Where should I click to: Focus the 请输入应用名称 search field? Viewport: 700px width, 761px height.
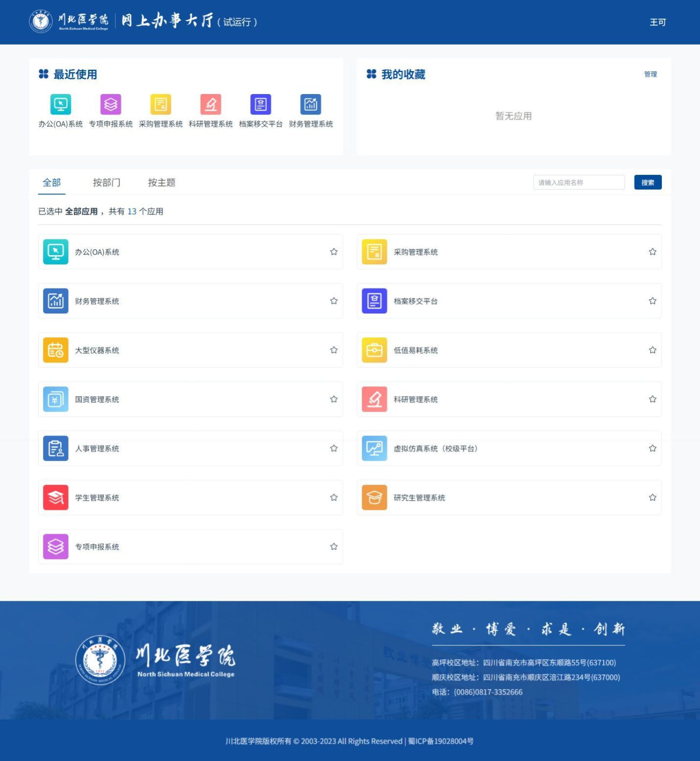click(x=579, y=182)
